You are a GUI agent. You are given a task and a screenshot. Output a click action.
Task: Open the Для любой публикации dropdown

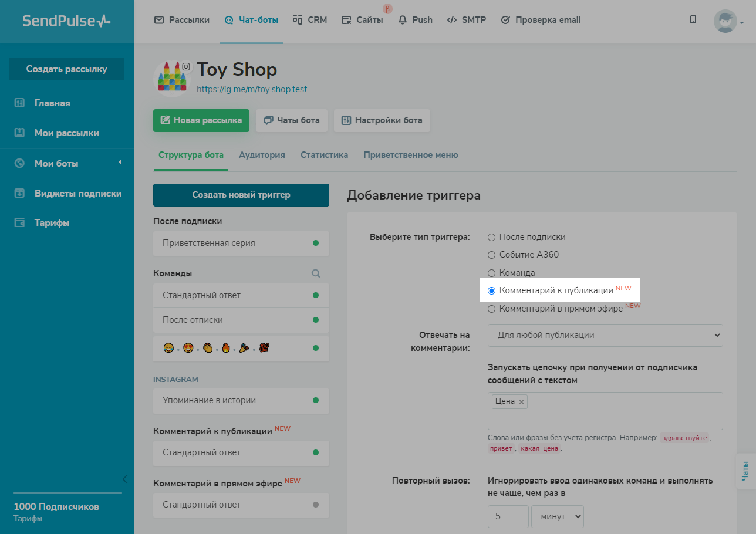(x=605, y=335)
